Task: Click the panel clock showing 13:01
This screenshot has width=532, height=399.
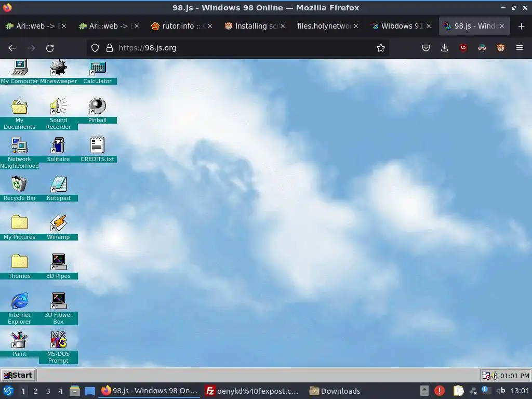Action: pos(520,391)
